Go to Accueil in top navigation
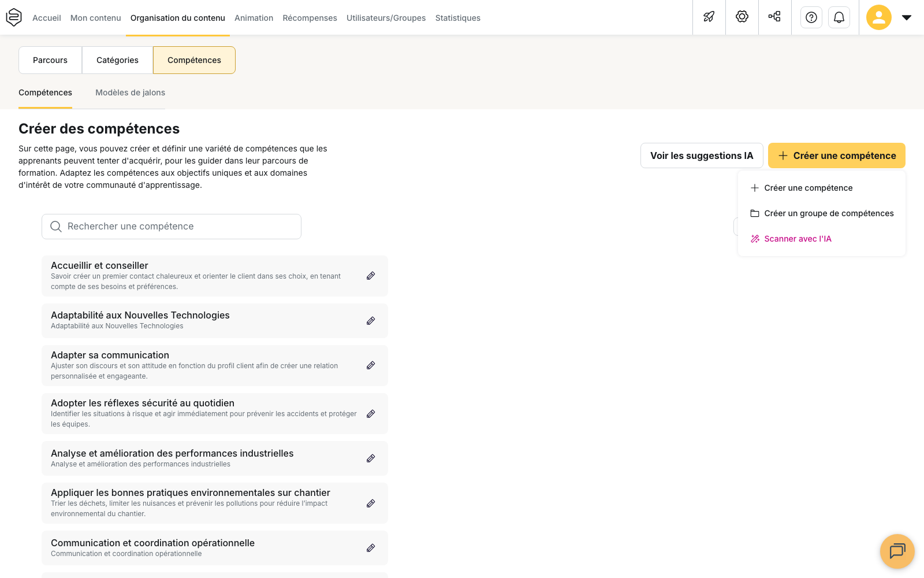924x578 pixels. [47, 18]
